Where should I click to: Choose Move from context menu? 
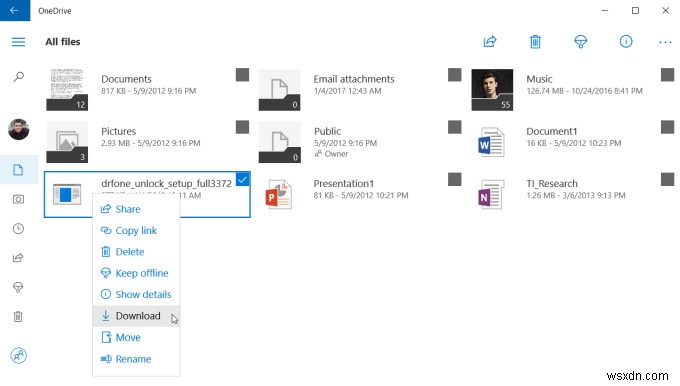(x=136, y=337)
